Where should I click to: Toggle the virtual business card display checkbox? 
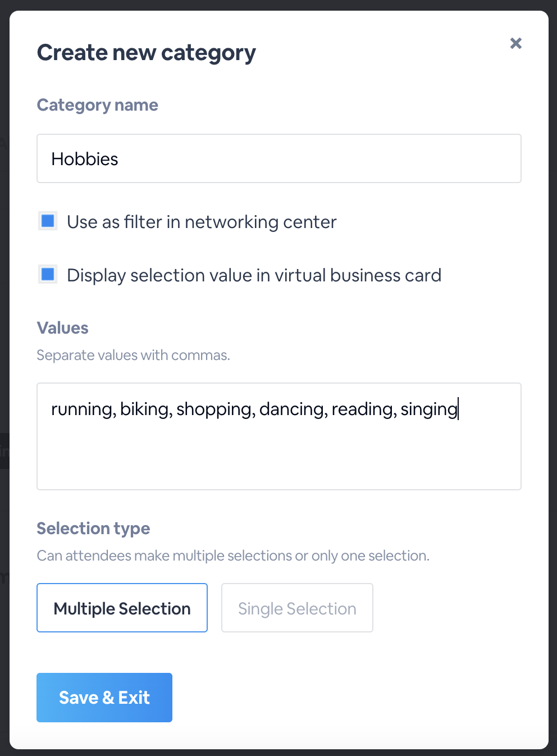point(48,274)
